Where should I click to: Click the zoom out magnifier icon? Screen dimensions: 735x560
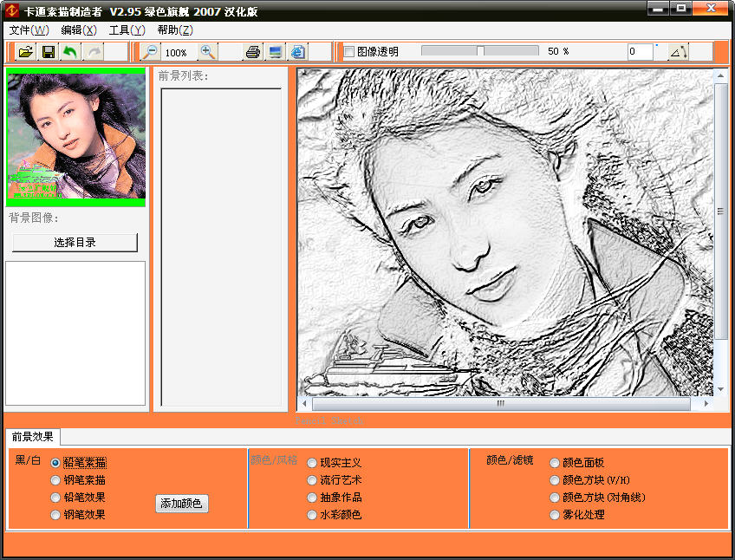click(151, 52)
